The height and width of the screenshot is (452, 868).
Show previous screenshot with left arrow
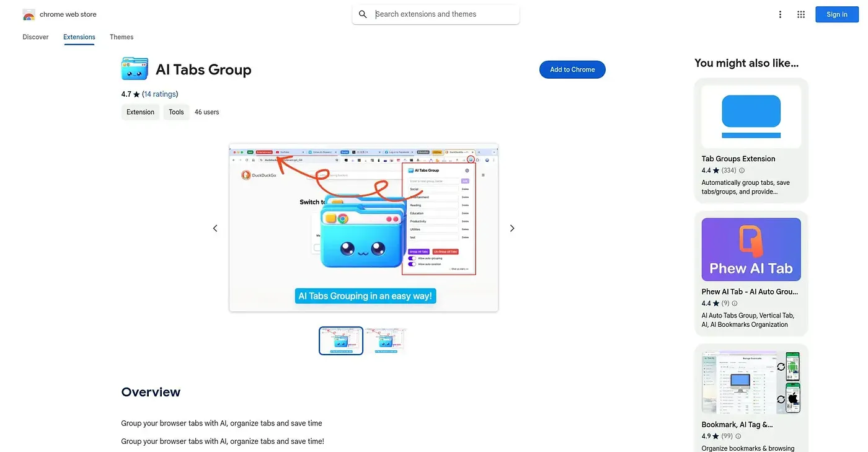(x=215, y=228)
